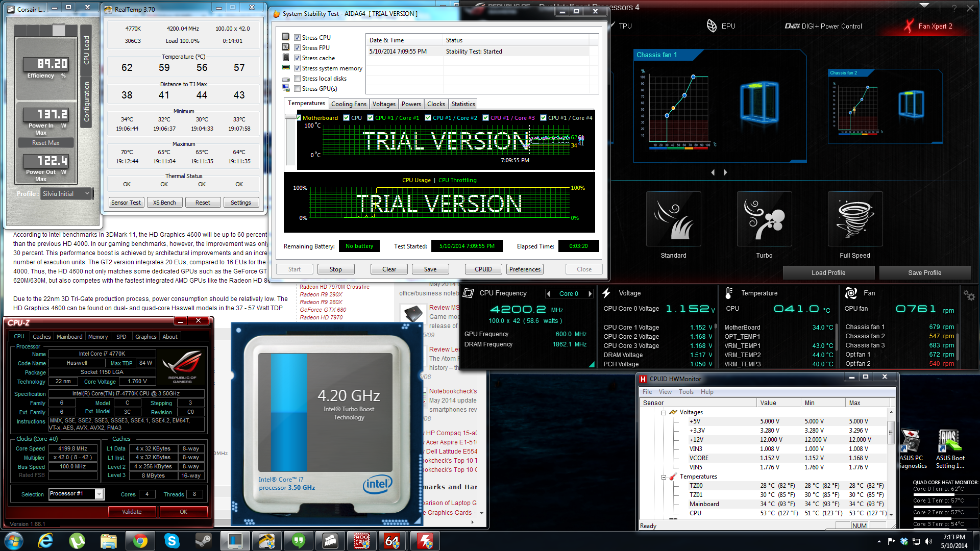Open ASUS Boot Setting desktop shortcut
Image resolution: width=980 pixels, height=551 pixels.
coord(950,449)
